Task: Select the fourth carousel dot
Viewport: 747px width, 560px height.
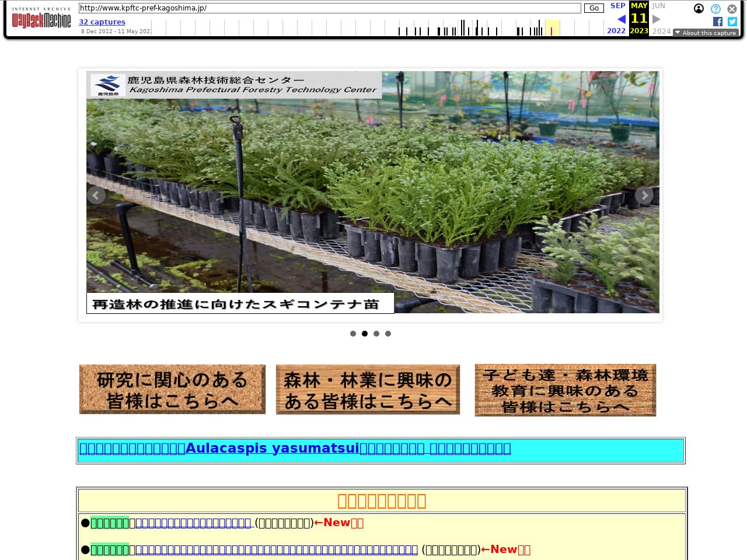Action: coord(388,334)
